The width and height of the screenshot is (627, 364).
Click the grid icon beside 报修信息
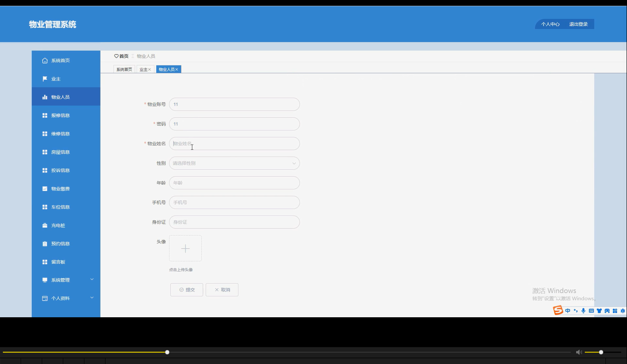click(x=45, y=115)
